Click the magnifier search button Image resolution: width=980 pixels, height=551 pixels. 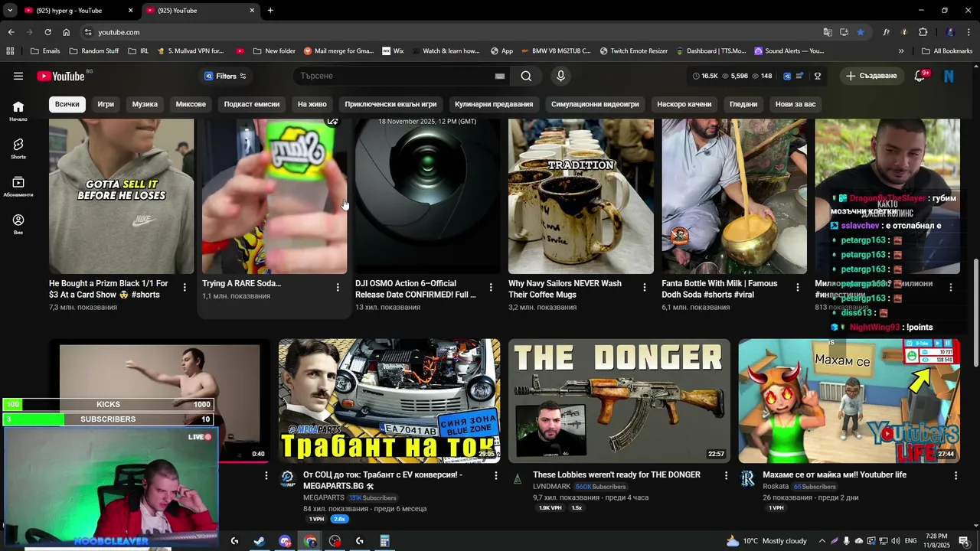[526, 76]
